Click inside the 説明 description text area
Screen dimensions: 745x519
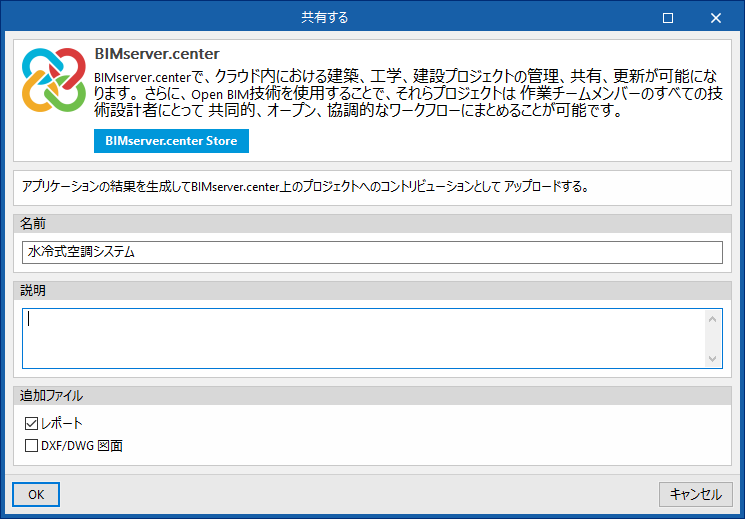click(x=363, y=338)
